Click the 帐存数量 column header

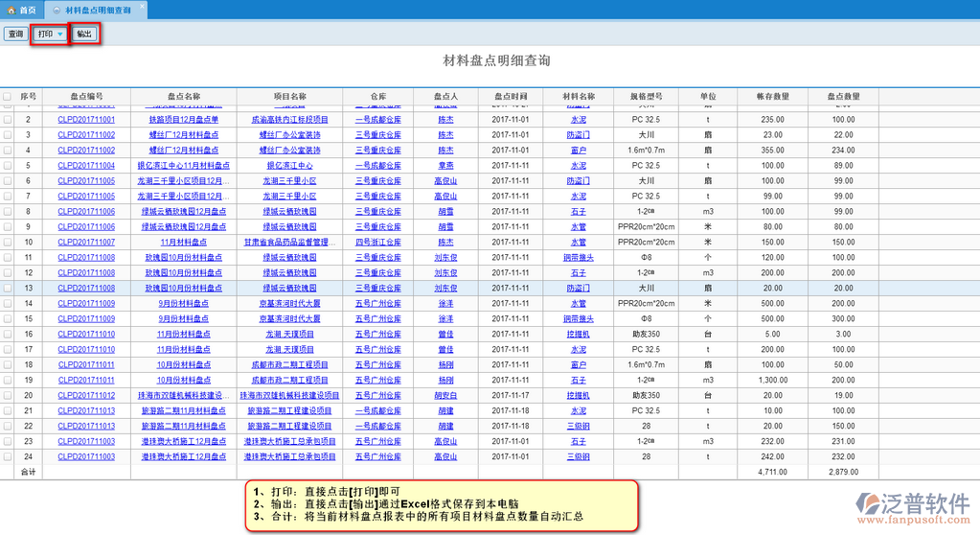pyautogui.click(x=772, y=97)
